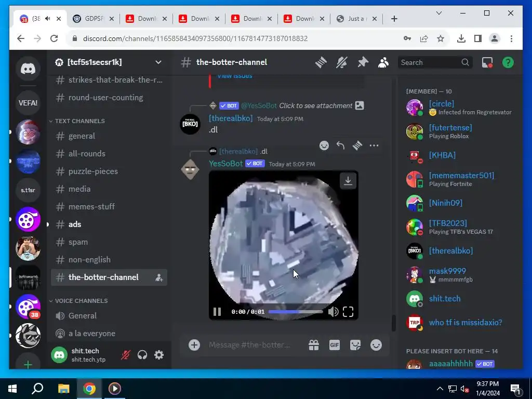Open the GIF picker
Image resolution: width=532 pixels, height=399 pixels.
335,345
